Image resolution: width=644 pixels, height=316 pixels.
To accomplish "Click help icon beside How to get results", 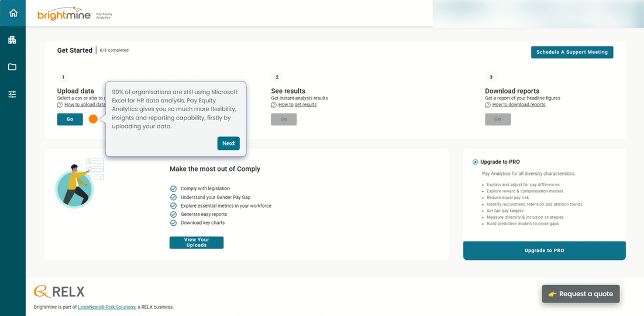I will point(274,105).
